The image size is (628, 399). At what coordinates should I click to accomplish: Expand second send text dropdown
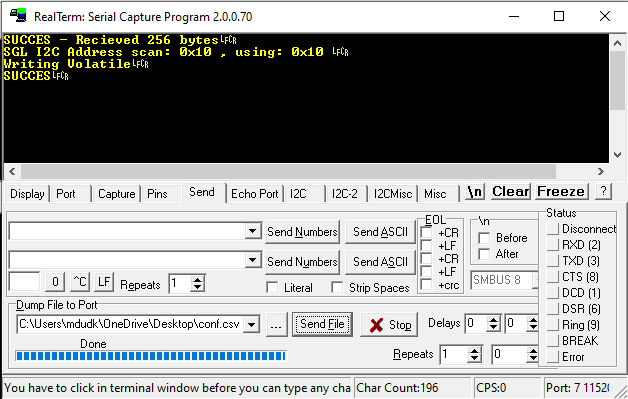click(x=252, y=260)
